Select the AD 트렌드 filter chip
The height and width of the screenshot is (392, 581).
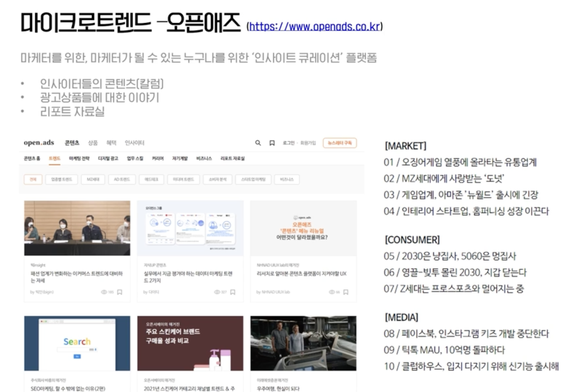pos(122,179)
